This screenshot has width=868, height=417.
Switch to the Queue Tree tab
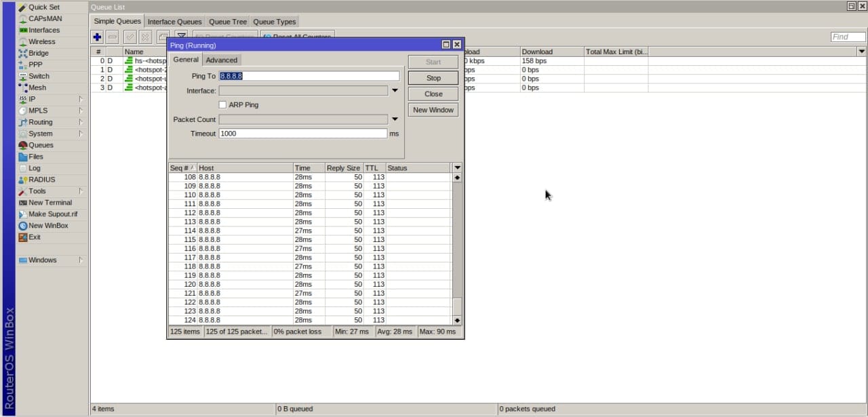228,22
